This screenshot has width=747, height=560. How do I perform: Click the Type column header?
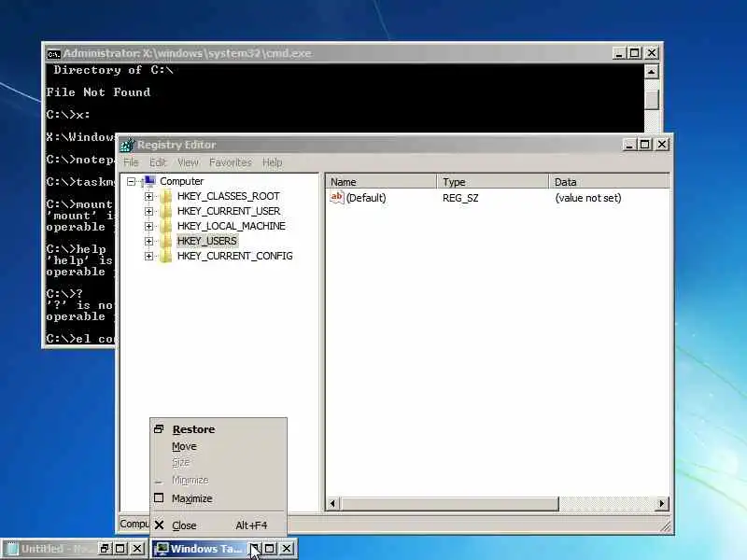click(x=493, y=182)
